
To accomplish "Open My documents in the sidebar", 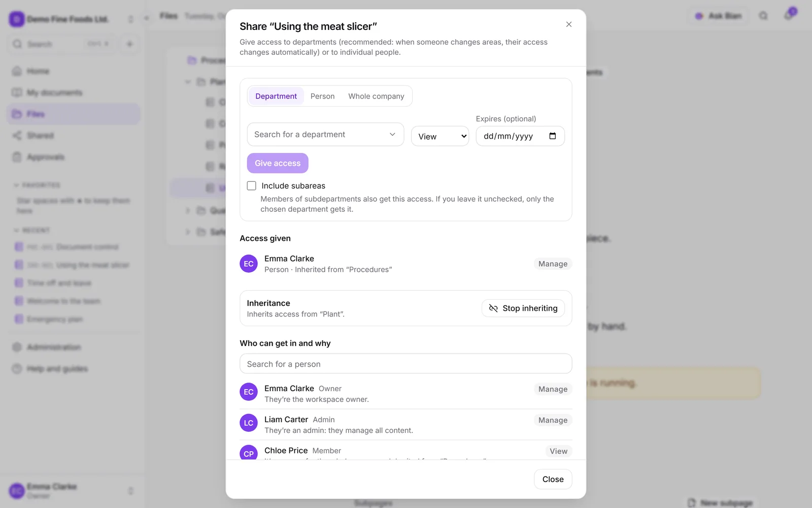I will pyautogui.click(x=74, y=92).
